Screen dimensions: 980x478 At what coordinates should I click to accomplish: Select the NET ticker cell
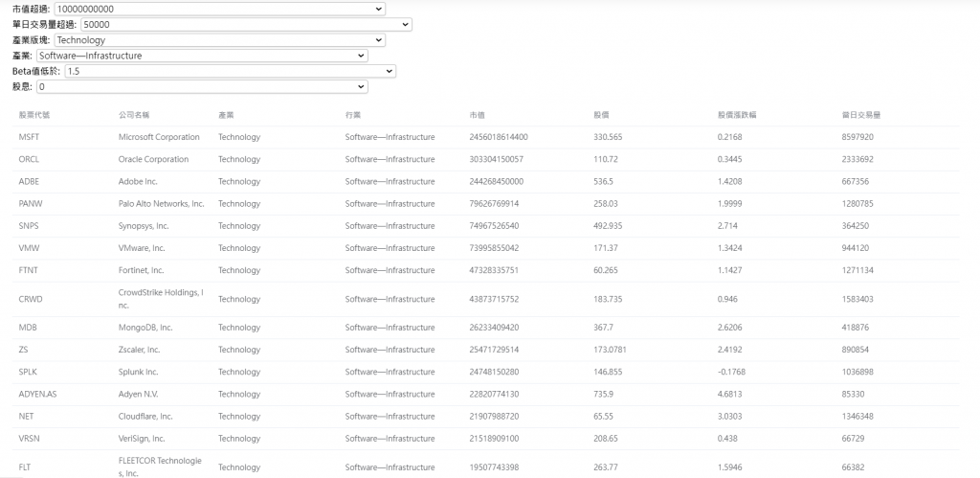pyautogui.click(x=26, y=416)
